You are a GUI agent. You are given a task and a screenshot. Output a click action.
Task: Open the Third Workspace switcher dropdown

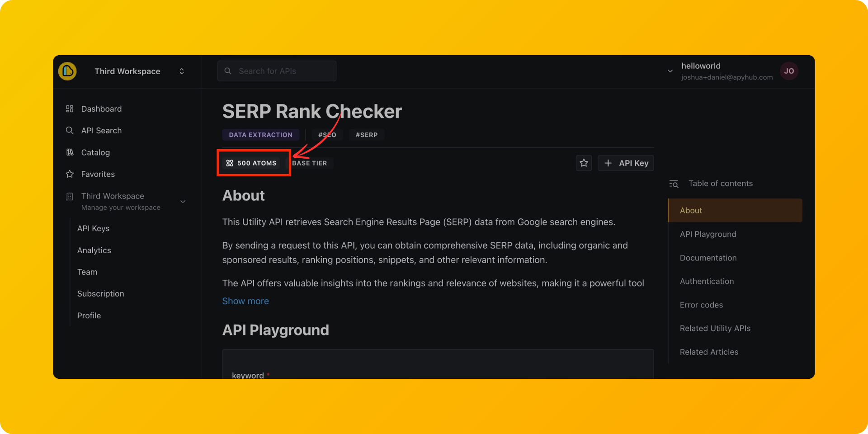[x=181, y=71]
